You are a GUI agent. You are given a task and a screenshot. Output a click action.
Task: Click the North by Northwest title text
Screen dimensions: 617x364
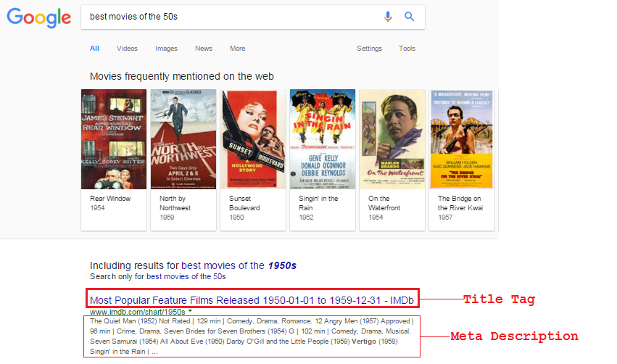(175, 203)
